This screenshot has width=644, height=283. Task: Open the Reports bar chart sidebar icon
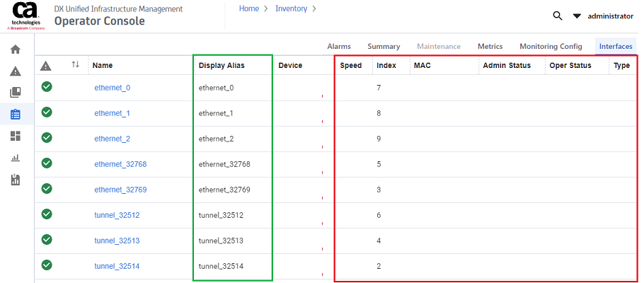[x=16, y=158]
